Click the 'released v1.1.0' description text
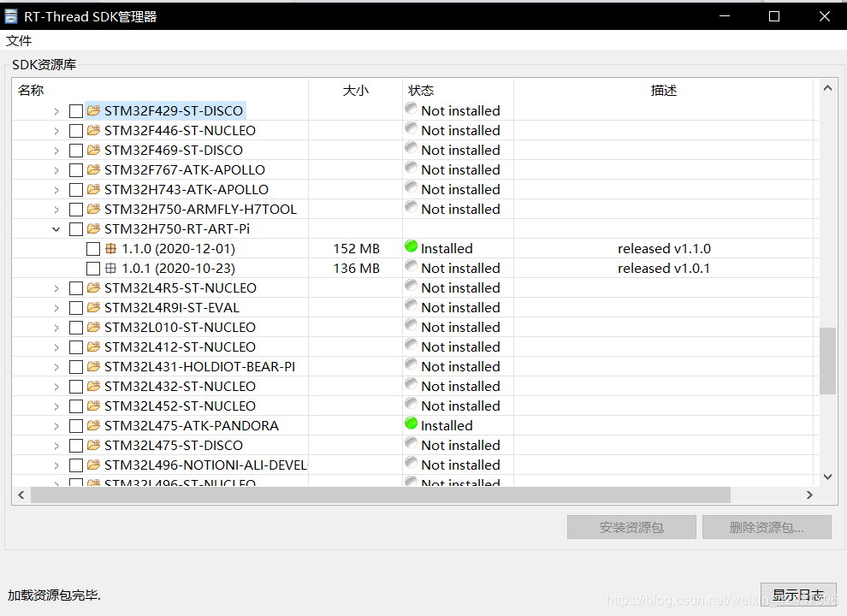The height and width of the screenshot is (616, 847). [x=664, y=249]
